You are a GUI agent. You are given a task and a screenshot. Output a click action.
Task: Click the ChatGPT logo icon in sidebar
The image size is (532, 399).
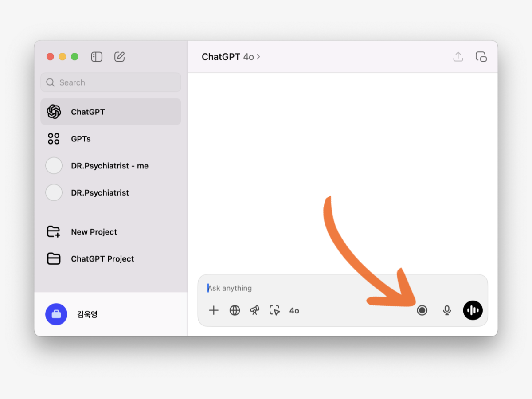click(x=54, y=112)
